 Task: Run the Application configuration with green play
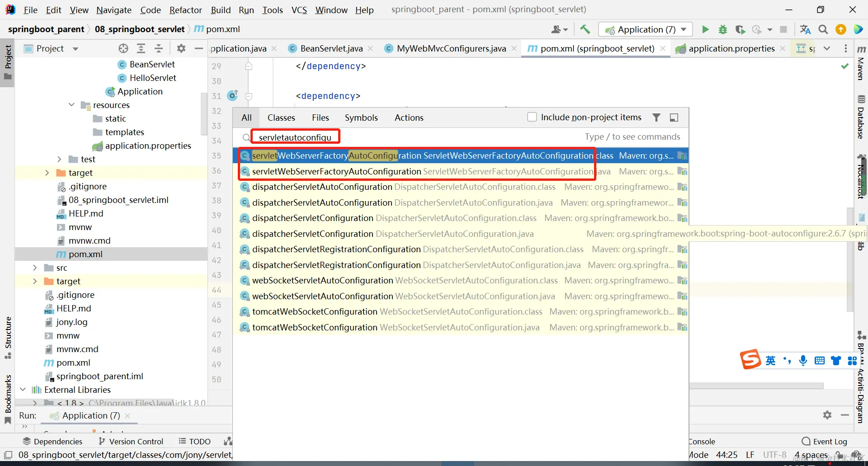[x=705, y=29]
